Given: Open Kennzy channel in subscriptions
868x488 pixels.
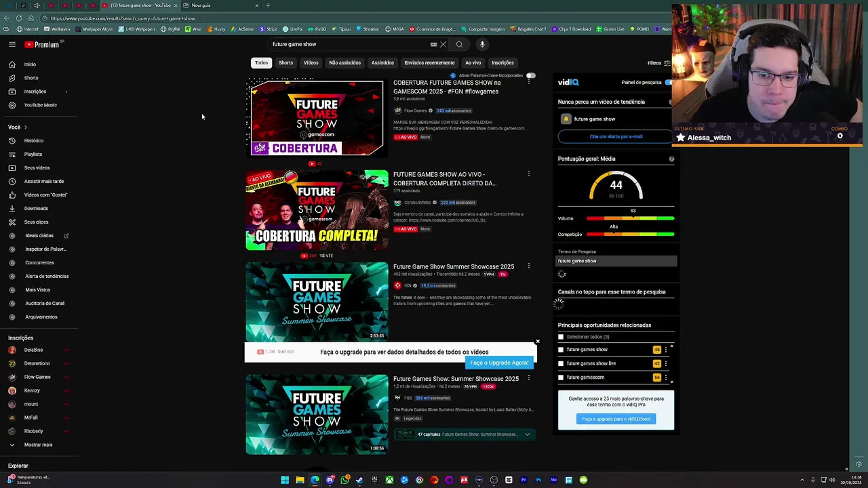Looking at the screenshot, I should tap(32, 391).
